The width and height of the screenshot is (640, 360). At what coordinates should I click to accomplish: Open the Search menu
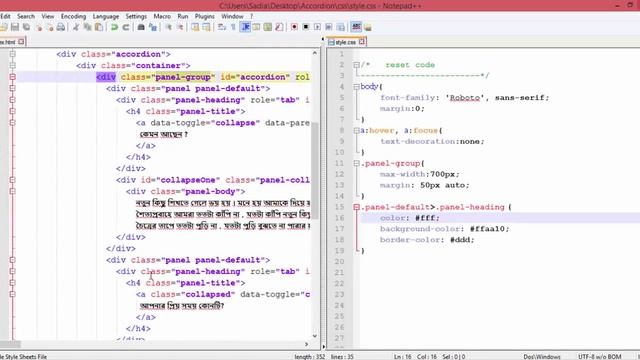coord(26,16)
